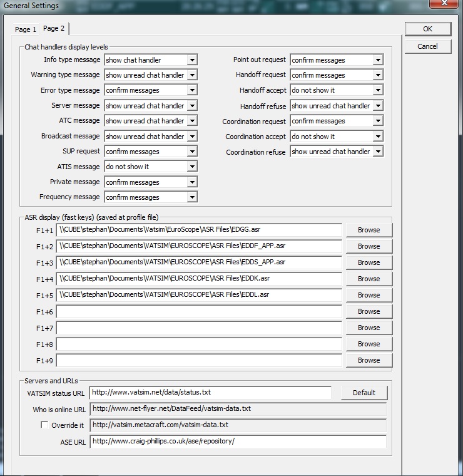This screenshot has width=463, height=476.
Task: Confirm settings with the OK button
Action: tap(427, 29)
